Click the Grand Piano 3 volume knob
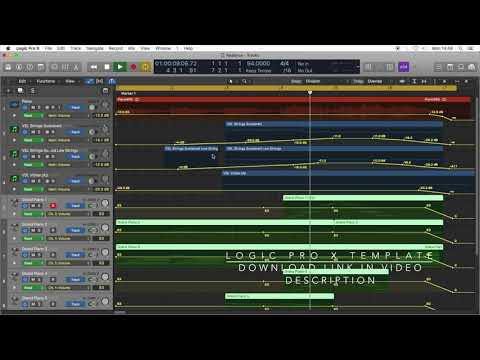The height and width of the screenshot is (360, 480). pos(105,252)
